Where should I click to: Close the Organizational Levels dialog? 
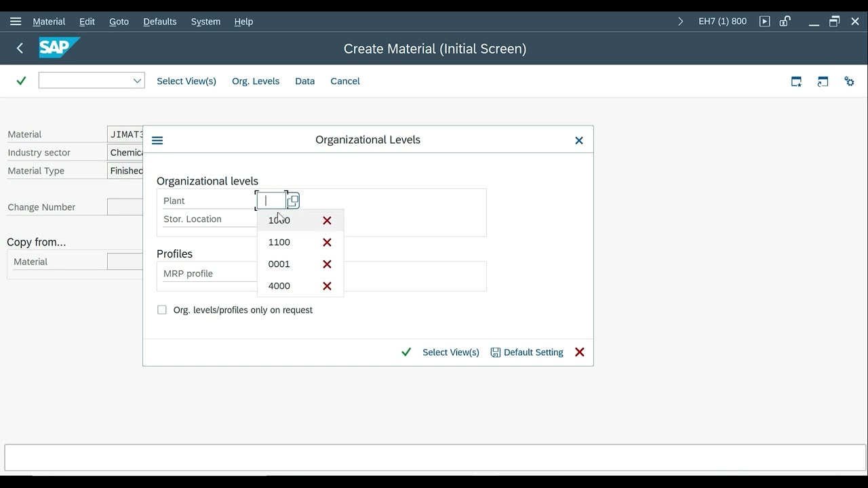pyautogui.click(x=578, y=140)
